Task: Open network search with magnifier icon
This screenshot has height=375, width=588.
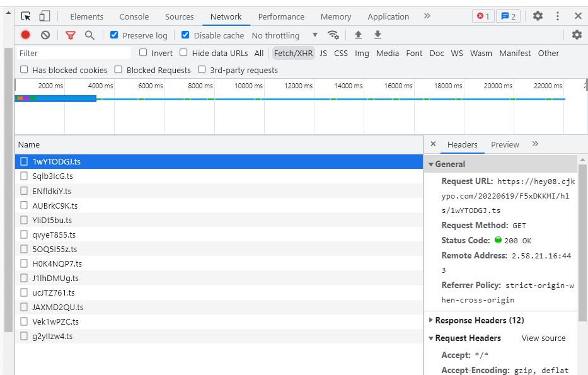Action: tap(89, 35)
